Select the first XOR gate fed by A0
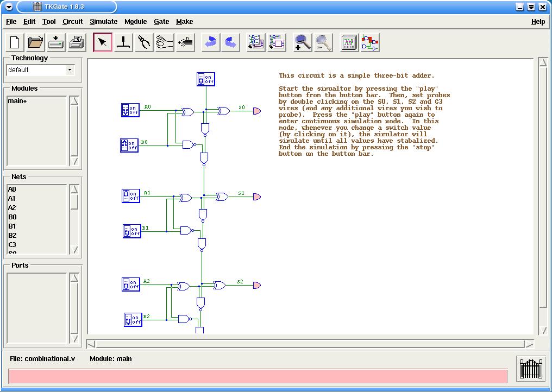Image resolution: width=552 pixels, height=392 pixels. coord(188,112)
